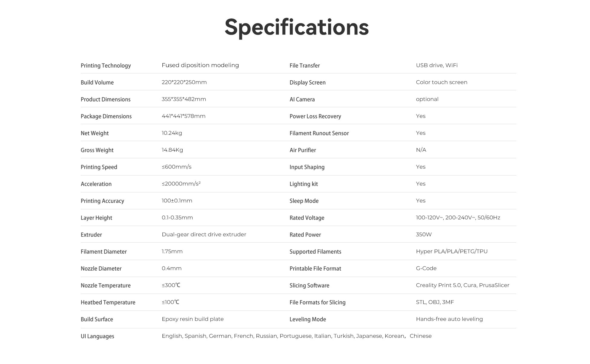590x364 pixels.
Task: Click the Printing Speed ≤600mm/s value
Action: (176, 167)
